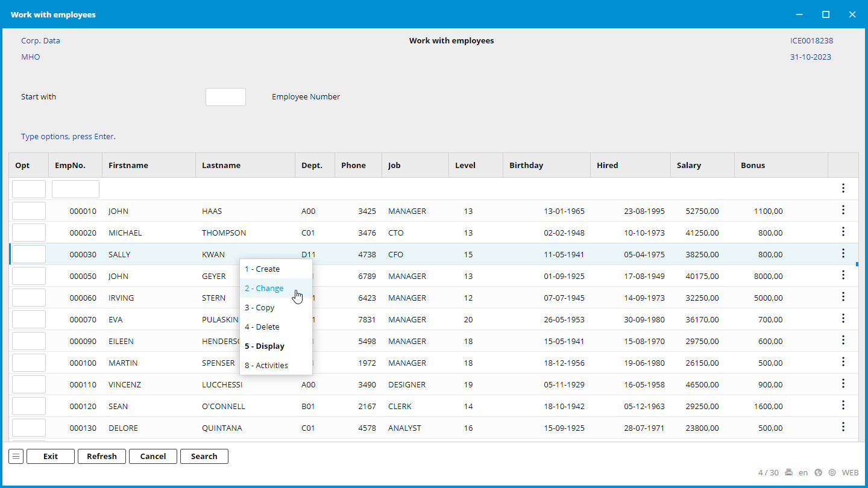This screenshot has height=488, width=868.
Task: Click the Opt field for employee 000010
Action: click(x=29, y=211)
